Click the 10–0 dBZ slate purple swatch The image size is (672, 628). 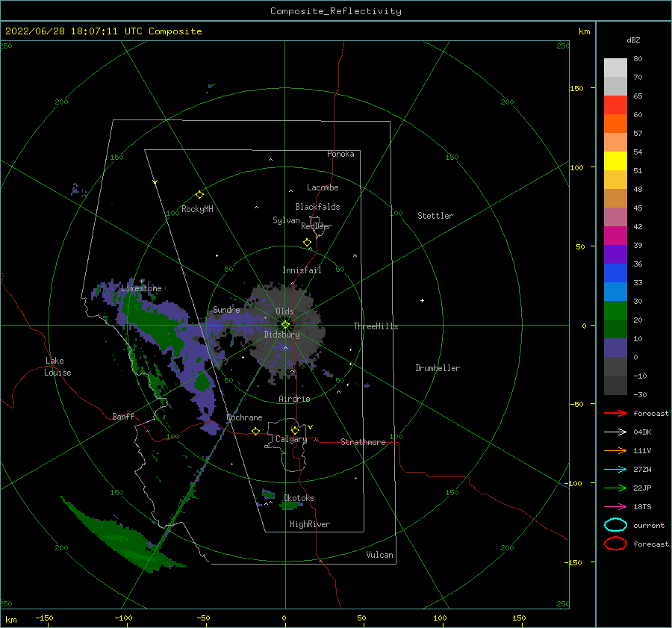(x=615, y=347)
